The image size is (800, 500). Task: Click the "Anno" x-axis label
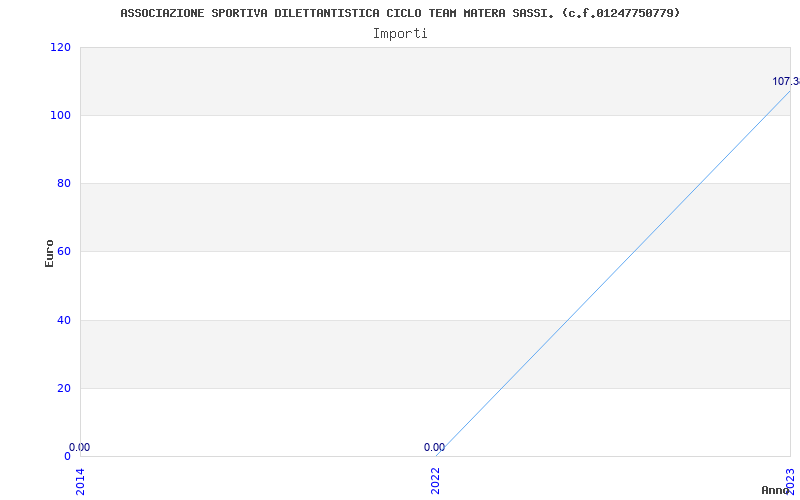[778, 490]
